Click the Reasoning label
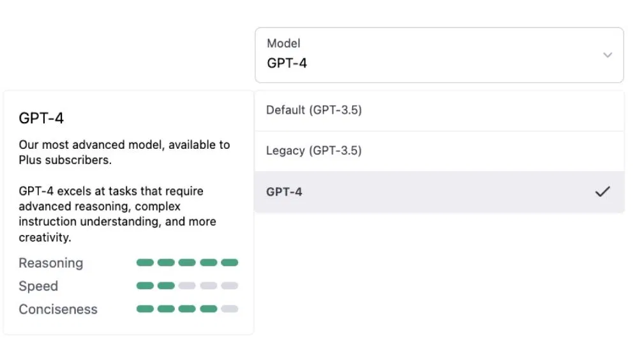Image resolution: width=644 pixels, height=341 pixels. tap(51, 263)
